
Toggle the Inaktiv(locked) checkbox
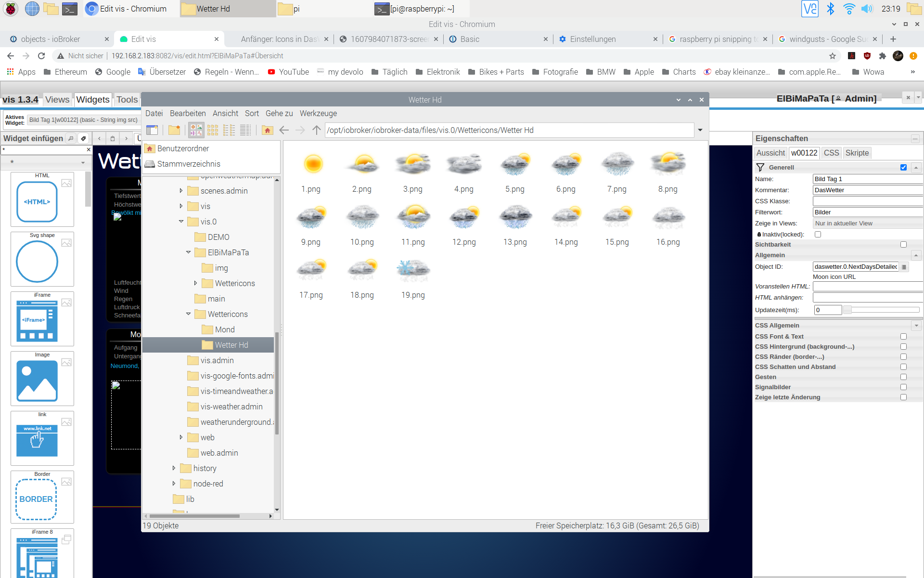pyautogui.click(x=818, y=235)
